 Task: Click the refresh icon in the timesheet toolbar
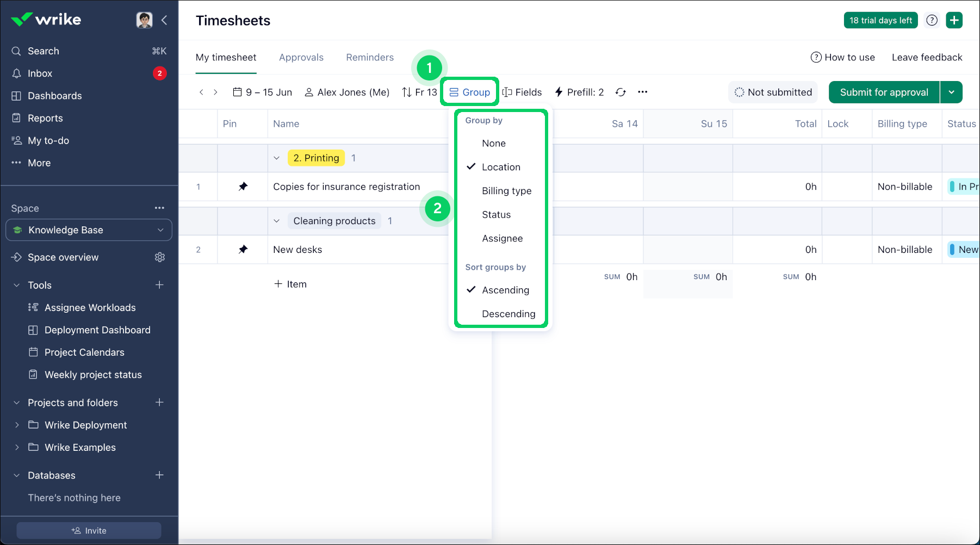pos(621,92)
